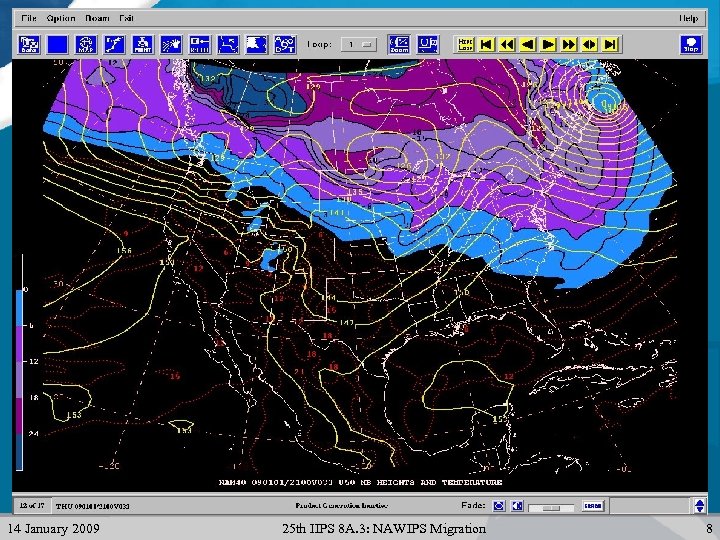Click the Print toolbar icon
720x540 pixels.
coord(143,45)
